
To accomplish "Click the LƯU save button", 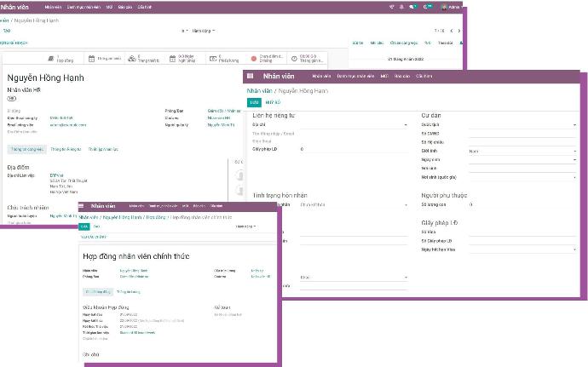I will click(254, 102).
